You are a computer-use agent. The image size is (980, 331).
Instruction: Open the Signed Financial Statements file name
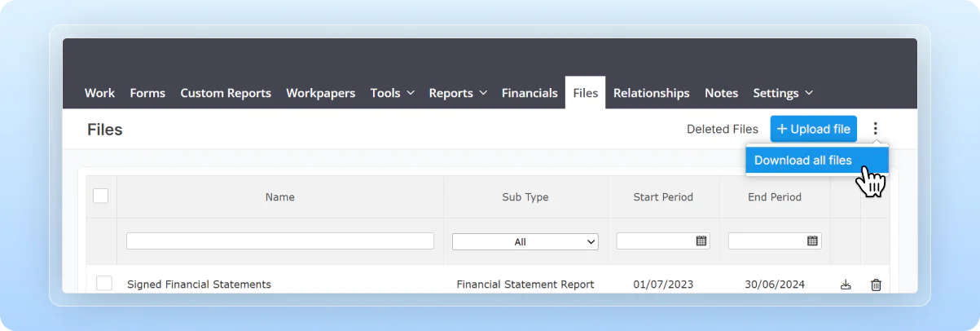tap(199, 285)
